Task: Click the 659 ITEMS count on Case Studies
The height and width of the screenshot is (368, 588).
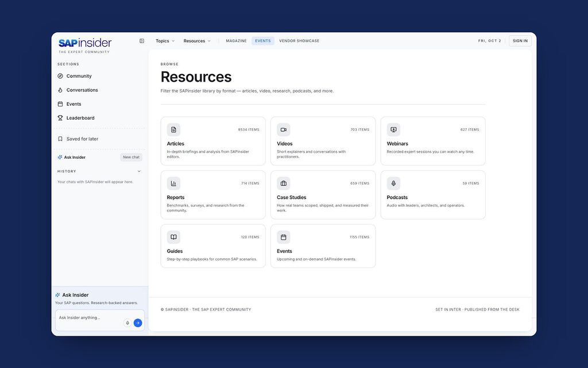Action: click(x=360, y=183)
